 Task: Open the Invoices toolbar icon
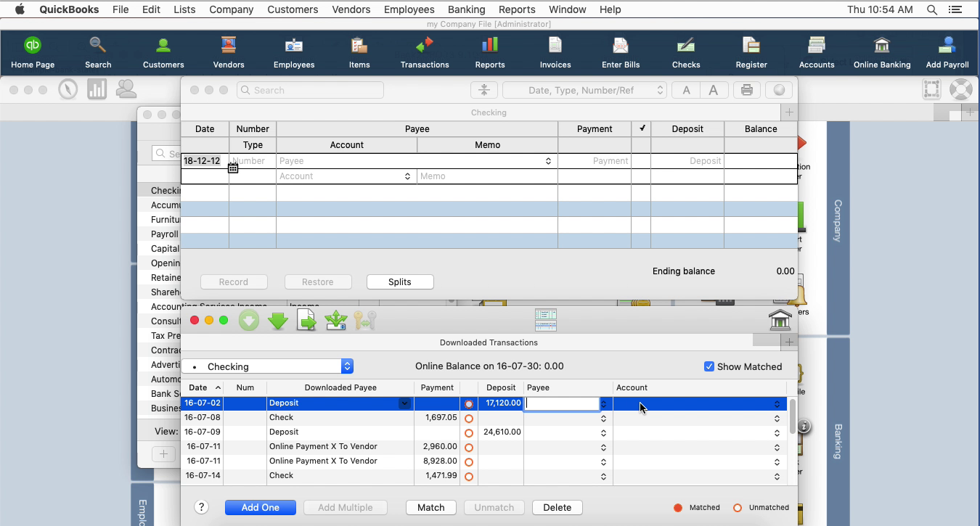[555, 52]
